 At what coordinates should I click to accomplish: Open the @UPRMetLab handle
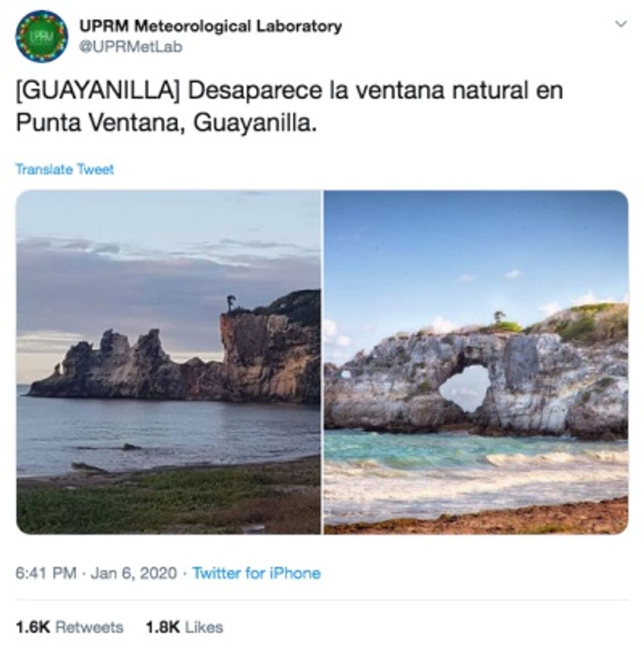coord(131,47)
